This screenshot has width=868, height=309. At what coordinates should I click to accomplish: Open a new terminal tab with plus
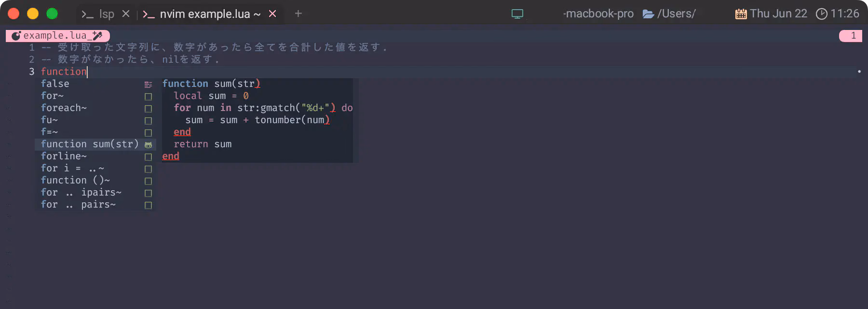pyautogui.click(x=298, y=14)
